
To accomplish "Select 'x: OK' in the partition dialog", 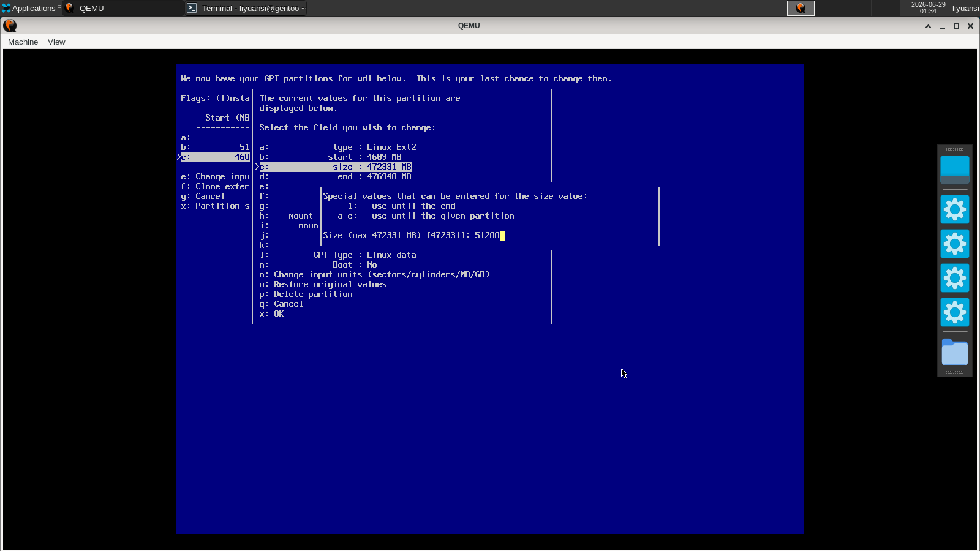I will [271, 313].
